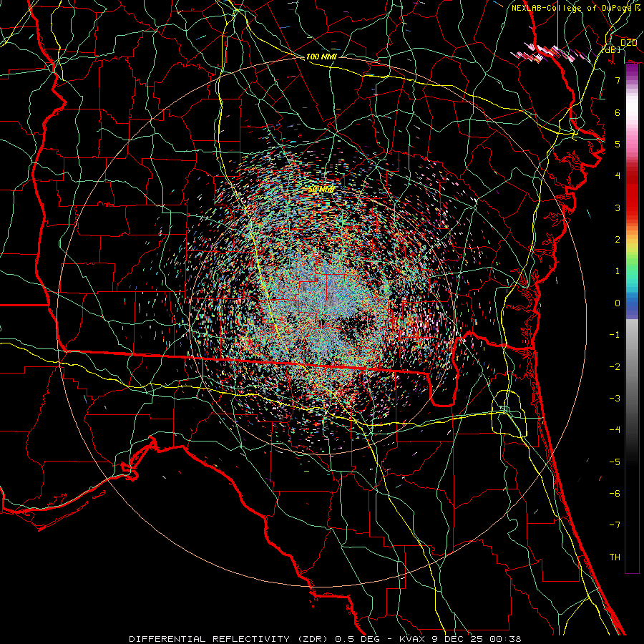Select legend value "2" on the scale

618,240
